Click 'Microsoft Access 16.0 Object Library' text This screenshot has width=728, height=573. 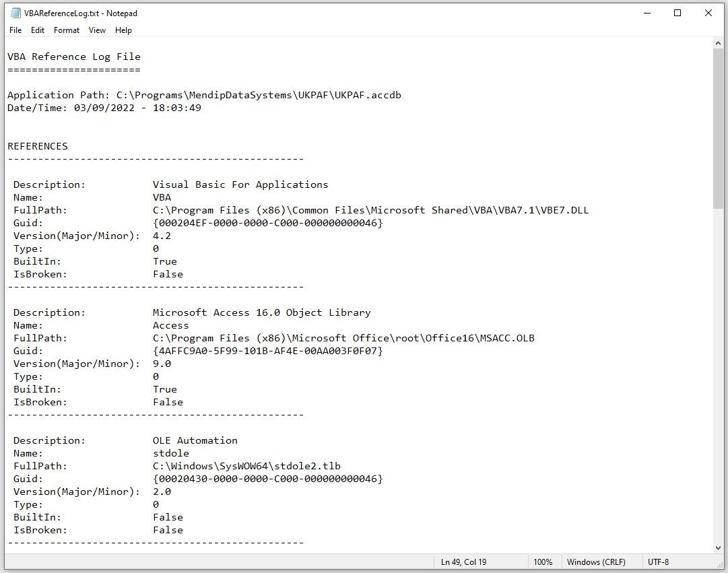coord(262,312)
